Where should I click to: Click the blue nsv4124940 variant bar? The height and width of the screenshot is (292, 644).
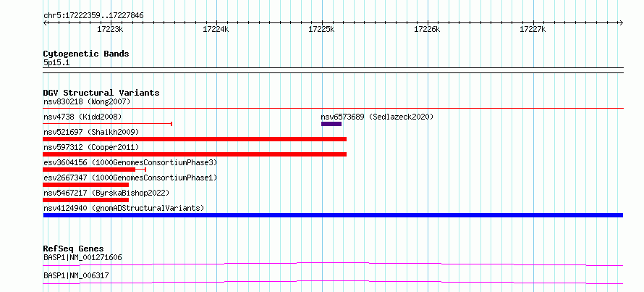[x=333, y=215]
